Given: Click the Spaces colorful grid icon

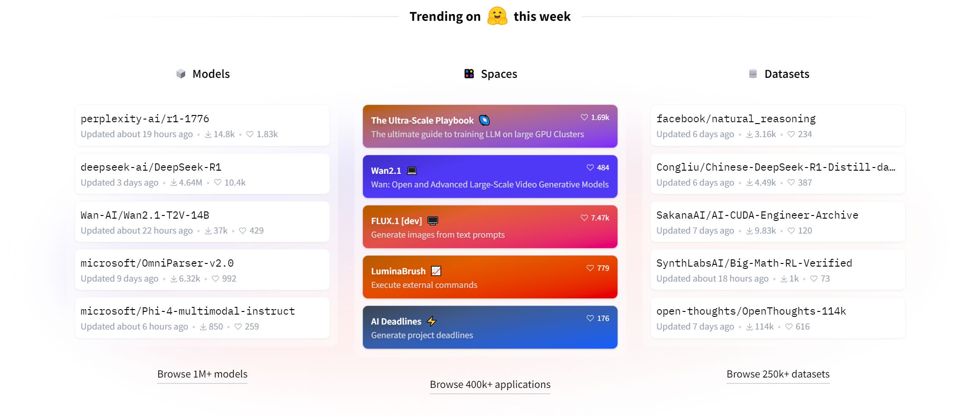Looking at the screenshot, I should pos(469,74).
